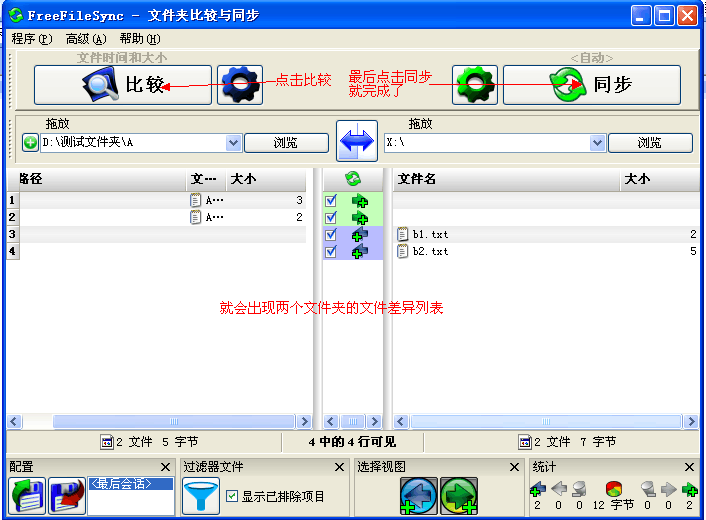706x520 pixels.
Task: Click left list scroll-left arrow
Action: 14,421
